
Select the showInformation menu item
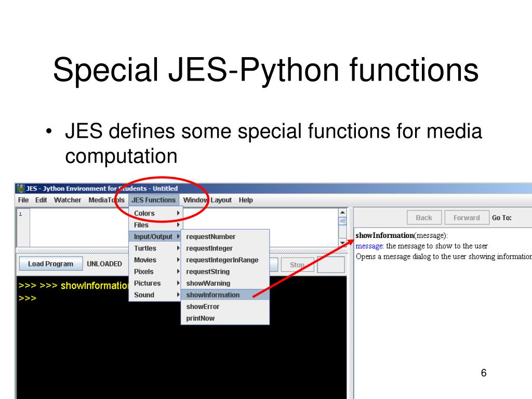click(225, 295)
